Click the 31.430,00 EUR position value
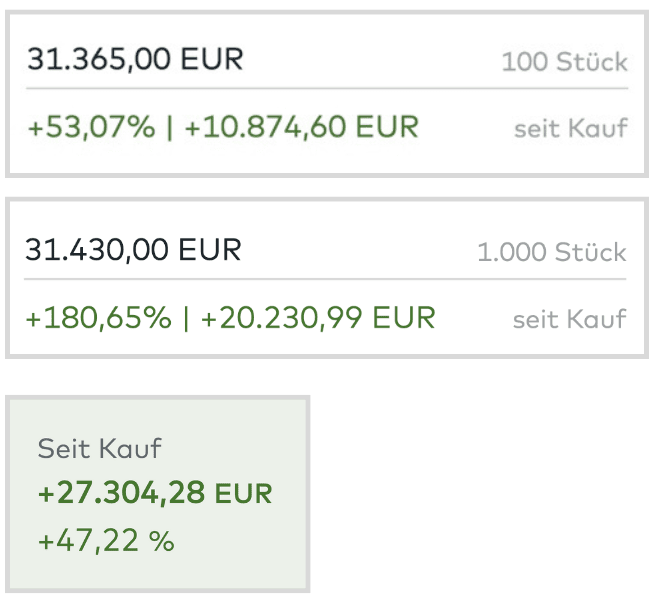The height and width of the screenshot is (601, 657). pyautogui.click(x=134, y=249)
